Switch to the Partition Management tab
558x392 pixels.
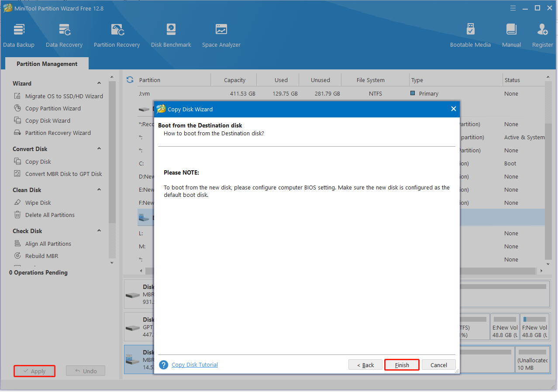(46, 63)
